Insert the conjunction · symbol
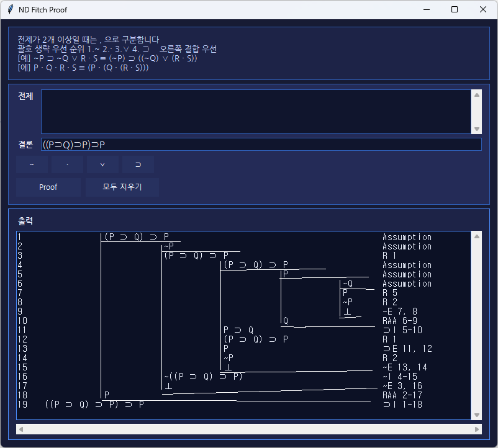Viewport: 498px width, 448px height. pos(67,164)
